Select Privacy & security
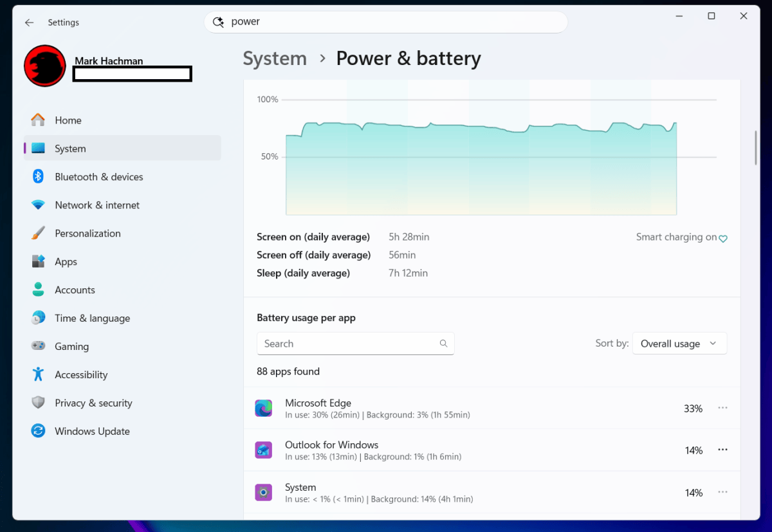This screenshot has width=772, height=532. 122,403
